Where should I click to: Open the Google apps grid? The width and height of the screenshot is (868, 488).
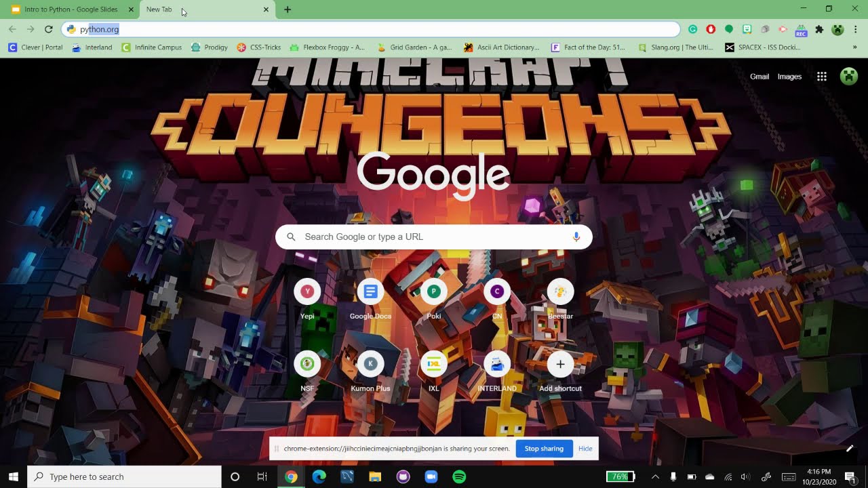click(822, 77)
